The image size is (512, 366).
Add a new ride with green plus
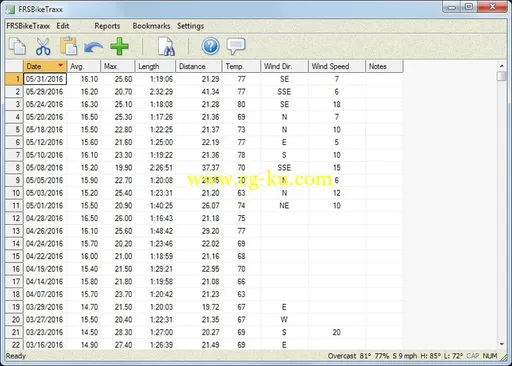point(119,46)
